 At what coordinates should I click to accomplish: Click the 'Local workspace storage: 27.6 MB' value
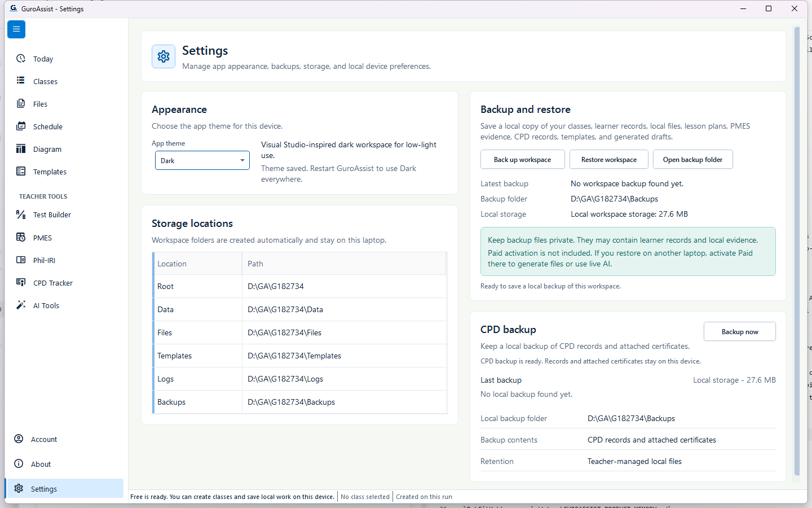coord(629,214)
